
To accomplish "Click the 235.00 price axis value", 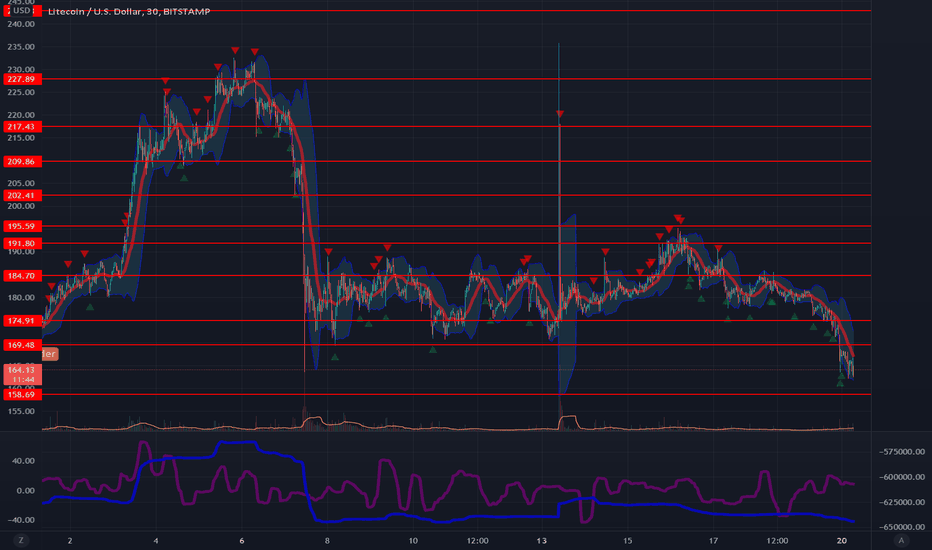I will point(21,47).
